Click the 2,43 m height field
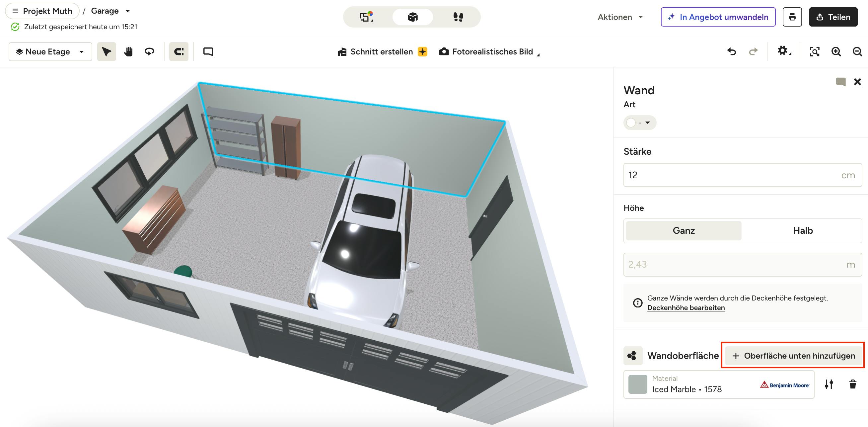The image size is (868, 427). 743,264
